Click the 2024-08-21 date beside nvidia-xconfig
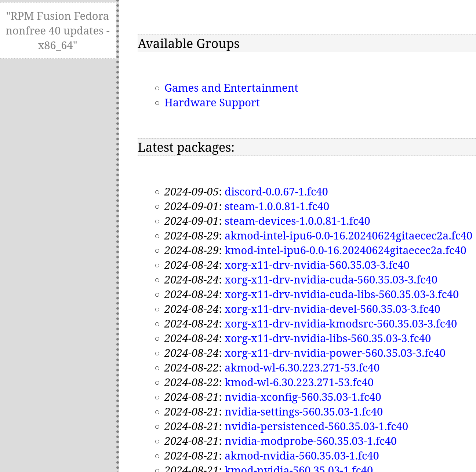 pyautogui.click(x=192, y=397)
